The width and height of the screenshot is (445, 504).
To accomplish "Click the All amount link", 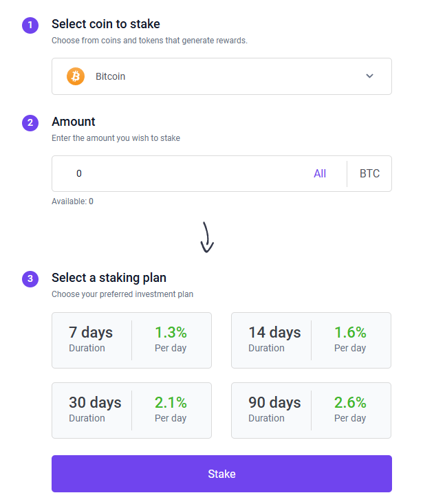I will pos(320,174).
